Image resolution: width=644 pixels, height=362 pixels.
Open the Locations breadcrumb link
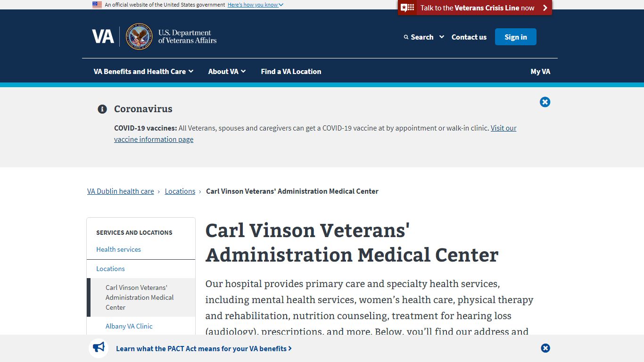(180, 191)
